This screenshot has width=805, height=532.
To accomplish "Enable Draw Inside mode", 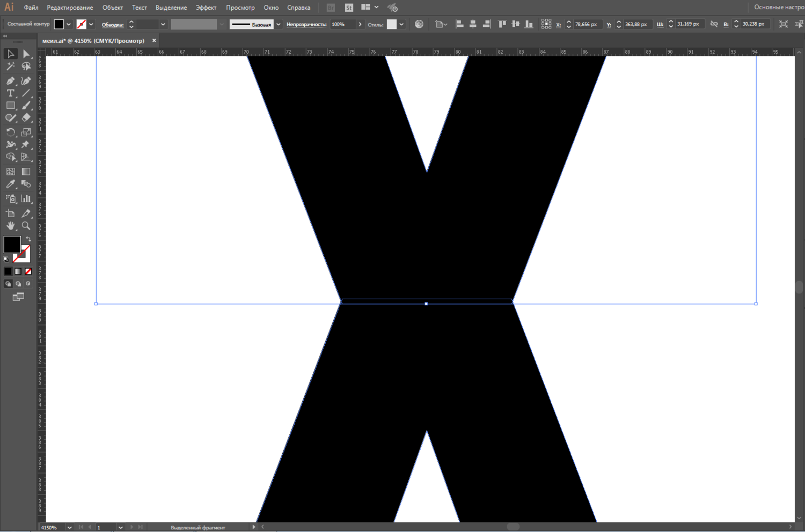I will click(28, 284).
